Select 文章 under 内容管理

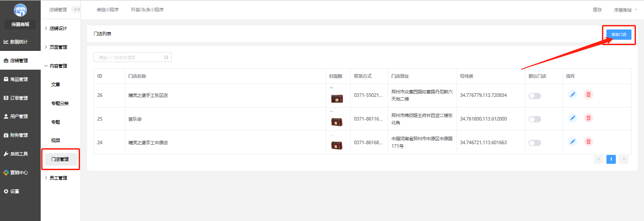tap(55, 84)
